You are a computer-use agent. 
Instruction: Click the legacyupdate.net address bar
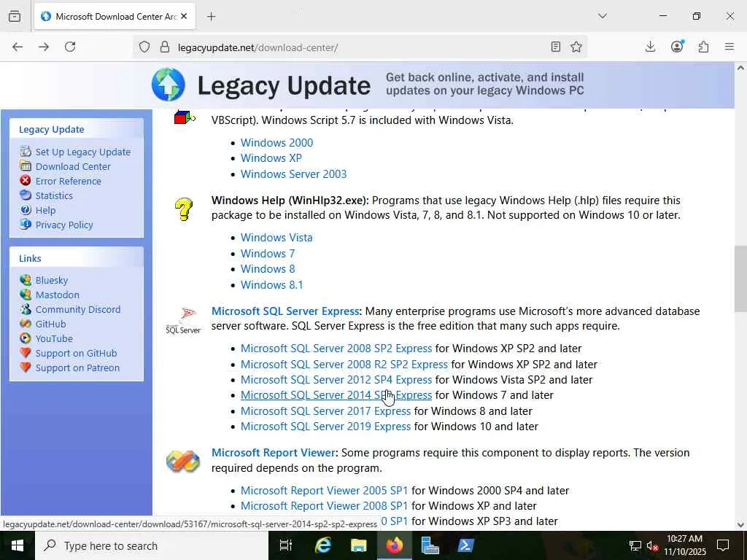click(360, 47)
